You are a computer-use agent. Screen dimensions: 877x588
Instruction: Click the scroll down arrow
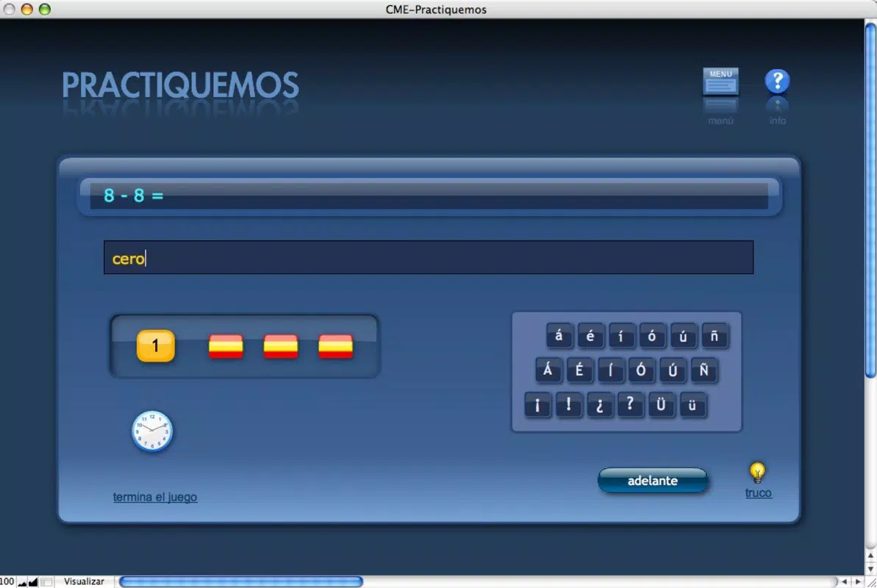click(x=871, y=569)
